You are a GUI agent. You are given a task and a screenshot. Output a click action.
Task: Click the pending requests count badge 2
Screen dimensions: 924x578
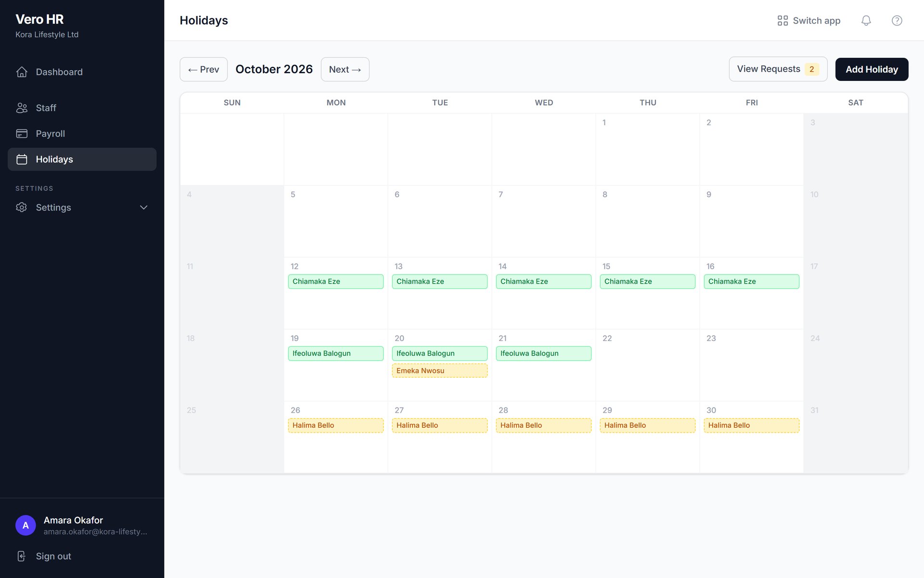pyautogui.click(x=812, y=69)
